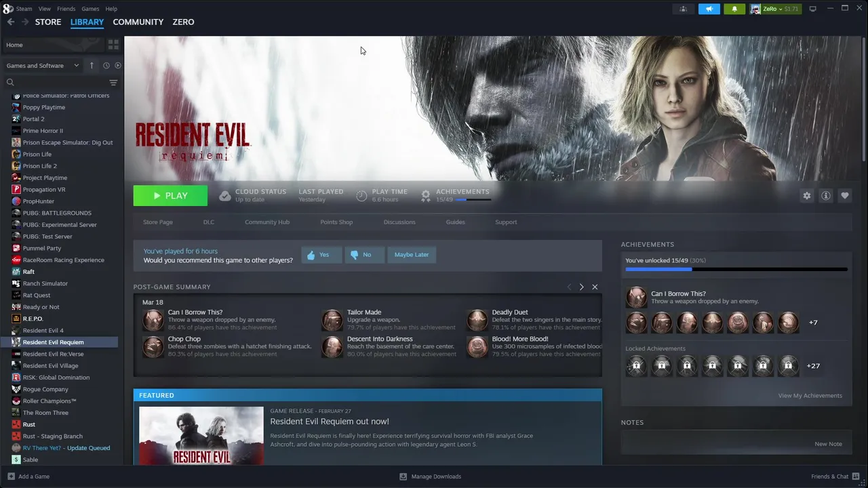This screenshot has height=488, width=868.
Task: Open Games and Software dropdown
Action: (x=43, y=66)
